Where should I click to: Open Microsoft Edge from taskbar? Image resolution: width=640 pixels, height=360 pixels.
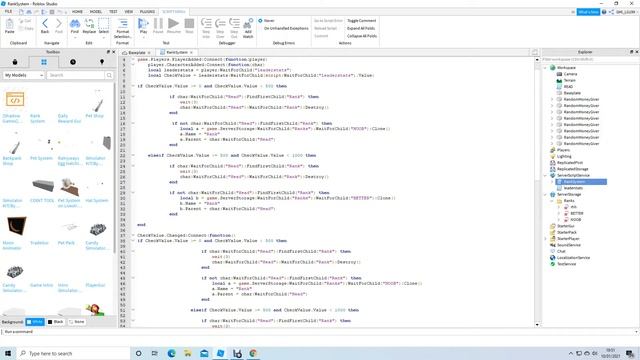click(171, 353)
